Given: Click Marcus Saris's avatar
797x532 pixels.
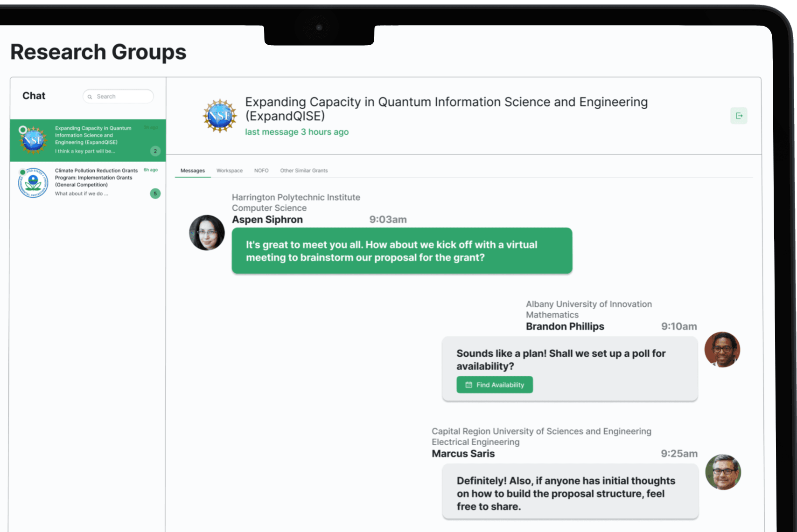Looking at the screenshot, I should (723, 472).
